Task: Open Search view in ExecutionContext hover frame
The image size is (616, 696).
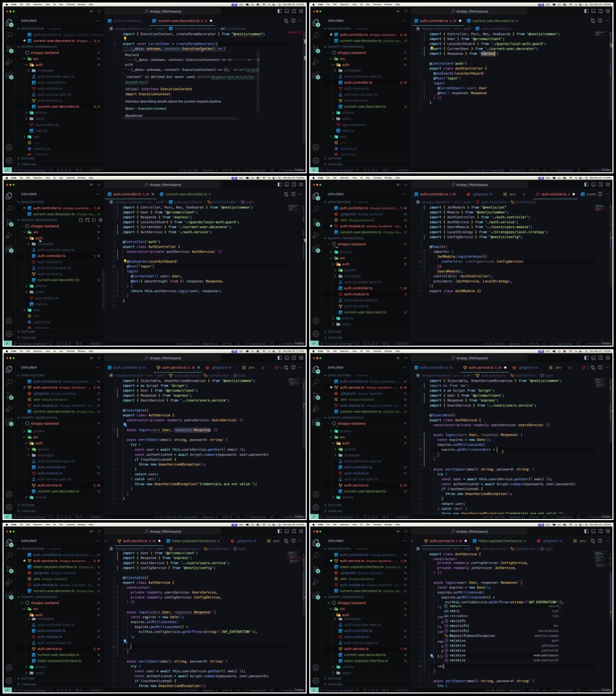Action: pos(9,35)
